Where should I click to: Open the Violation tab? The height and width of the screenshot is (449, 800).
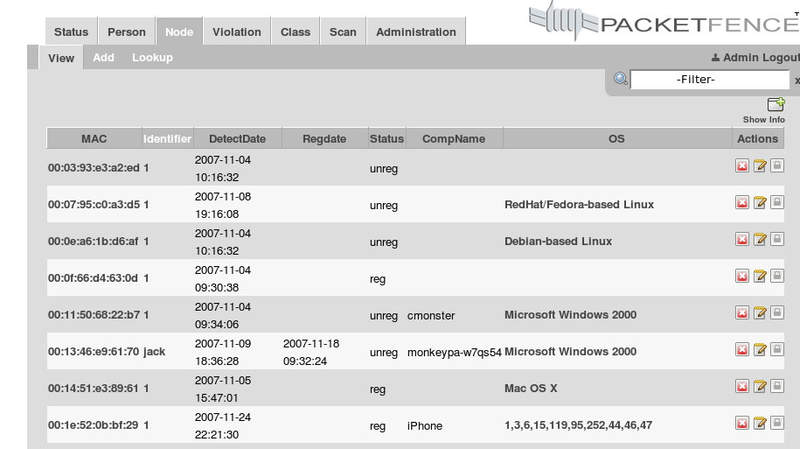point(237,32)
